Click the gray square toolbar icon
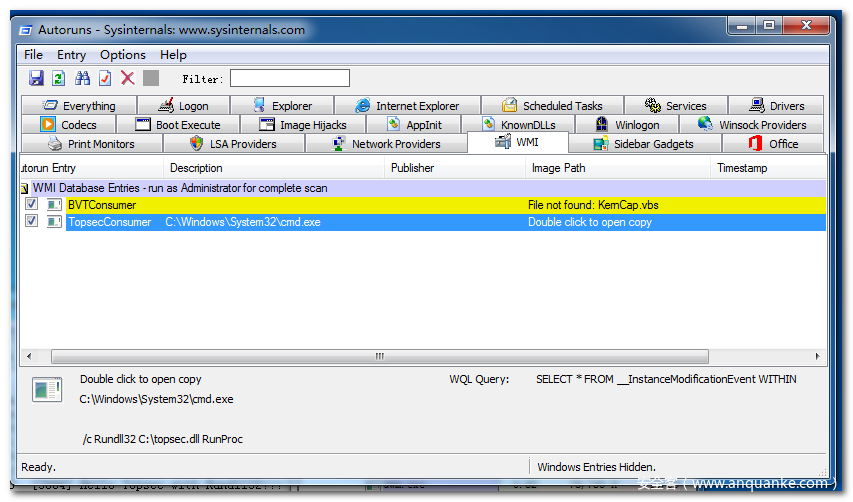Image resolution: width=853 pixels, height=502 pixels. (x=151, y=78)
